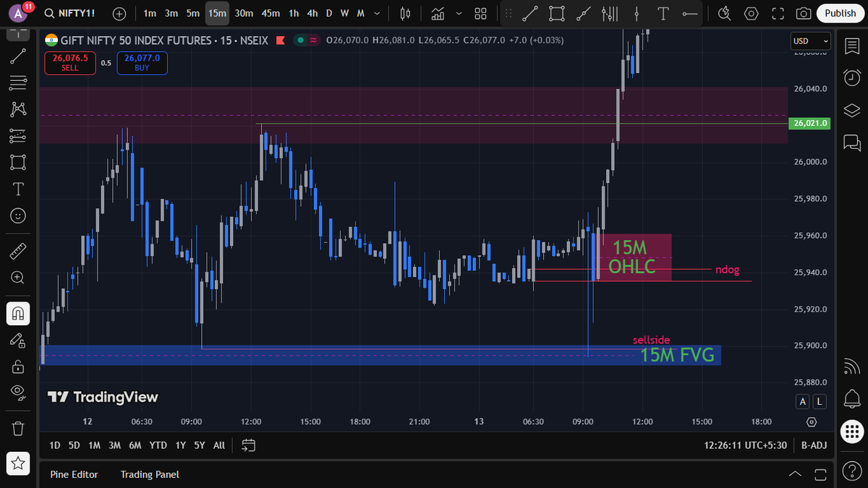This screenshot has width=868, height=488.
Task: Select the zoom in tool
Action: coord(18,278)
